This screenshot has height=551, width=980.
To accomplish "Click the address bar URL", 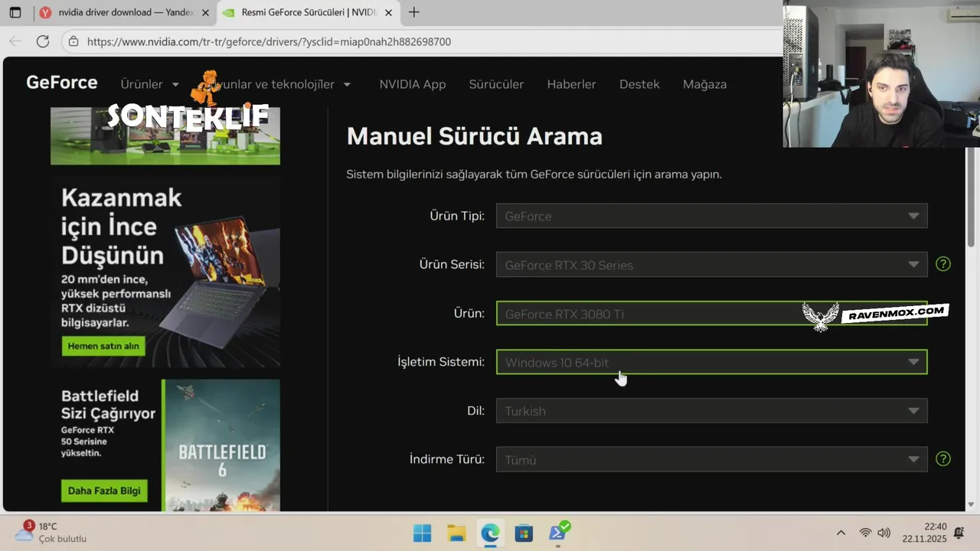I will point(269,41).
